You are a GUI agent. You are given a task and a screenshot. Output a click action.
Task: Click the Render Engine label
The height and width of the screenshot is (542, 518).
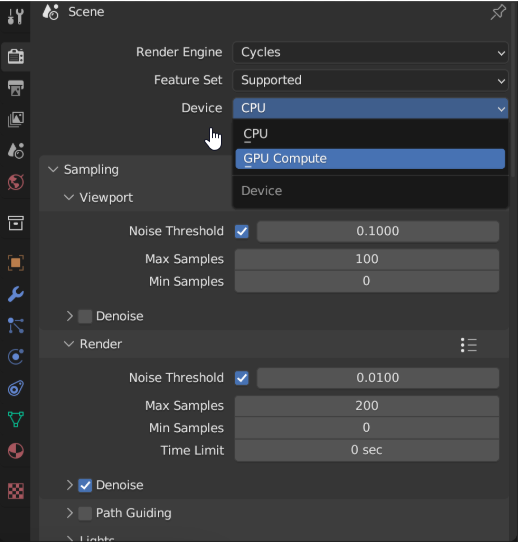click(179, 52)
